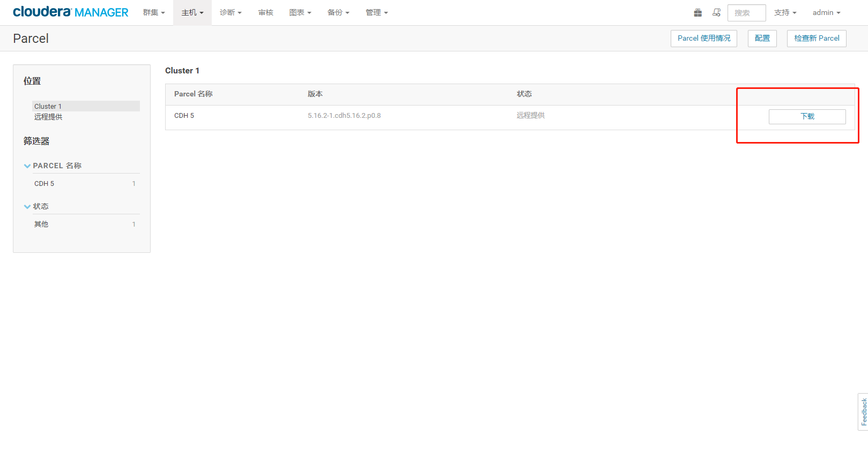Open the 支持 dropdown menu

pos(785,12)
